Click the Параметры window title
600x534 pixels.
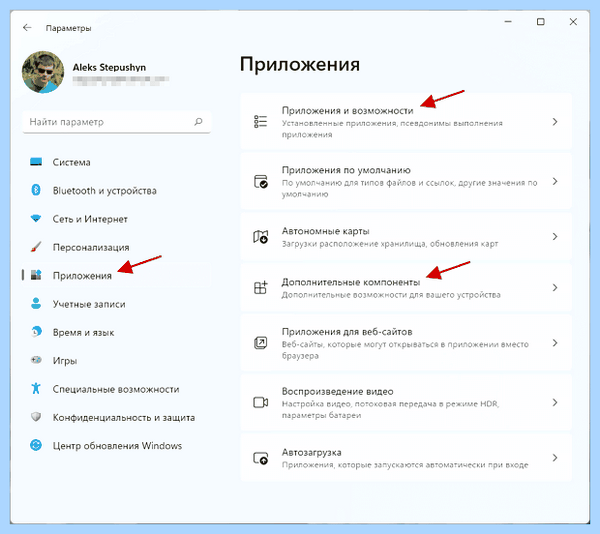tap(68, 28)
